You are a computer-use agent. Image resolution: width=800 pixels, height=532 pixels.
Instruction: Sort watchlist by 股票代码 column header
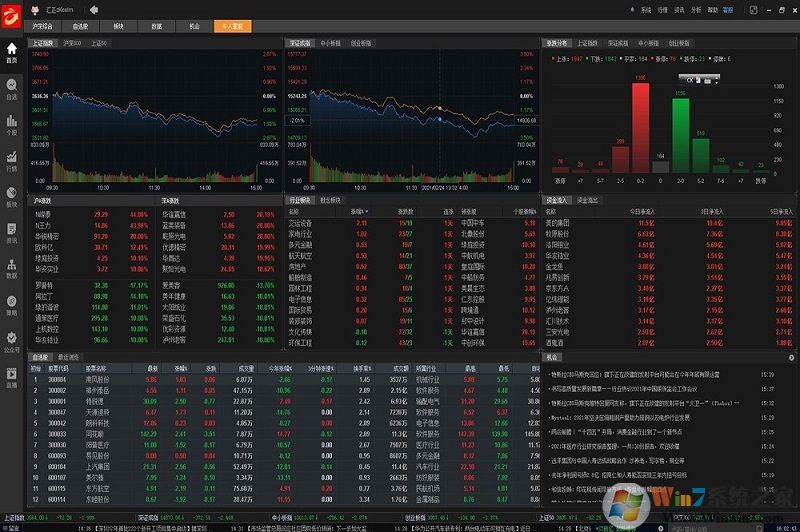tap(58, 368)
